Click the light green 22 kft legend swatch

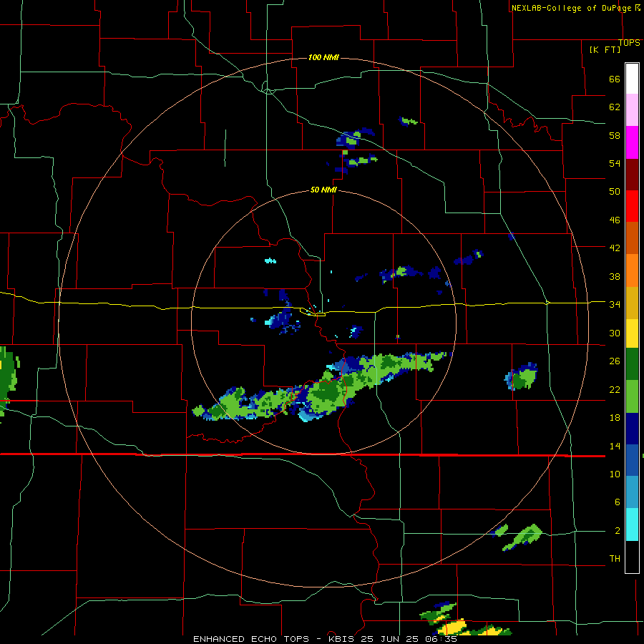tap(632, 396)
